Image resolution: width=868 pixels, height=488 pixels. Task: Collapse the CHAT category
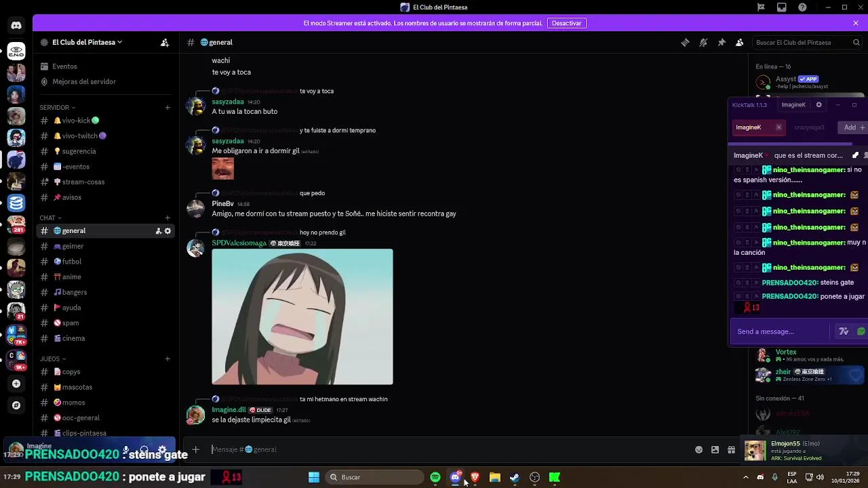point(51,218)
